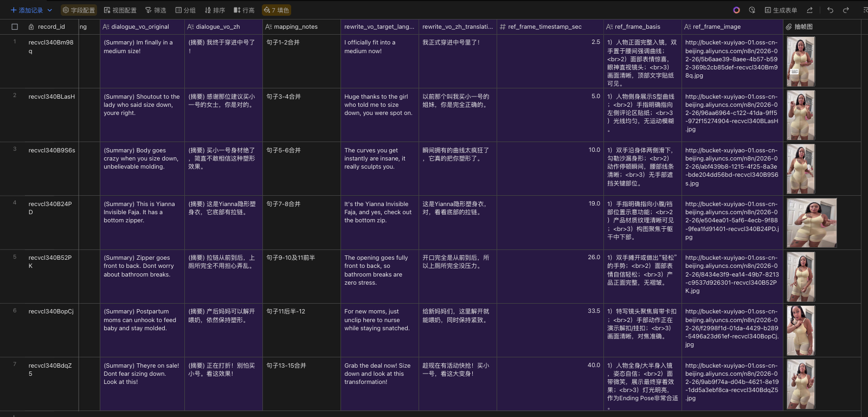Open the automation clock icon

coord(752,10)
